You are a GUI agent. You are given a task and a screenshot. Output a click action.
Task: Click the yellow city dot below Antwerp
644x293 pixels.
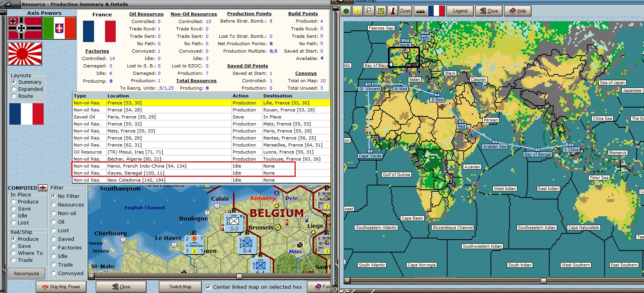[x=277, y=205]
